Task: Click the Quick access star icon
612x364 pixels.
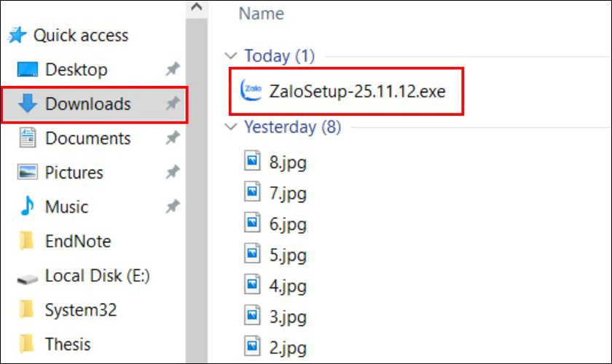Action: click(x=17, y=35)
